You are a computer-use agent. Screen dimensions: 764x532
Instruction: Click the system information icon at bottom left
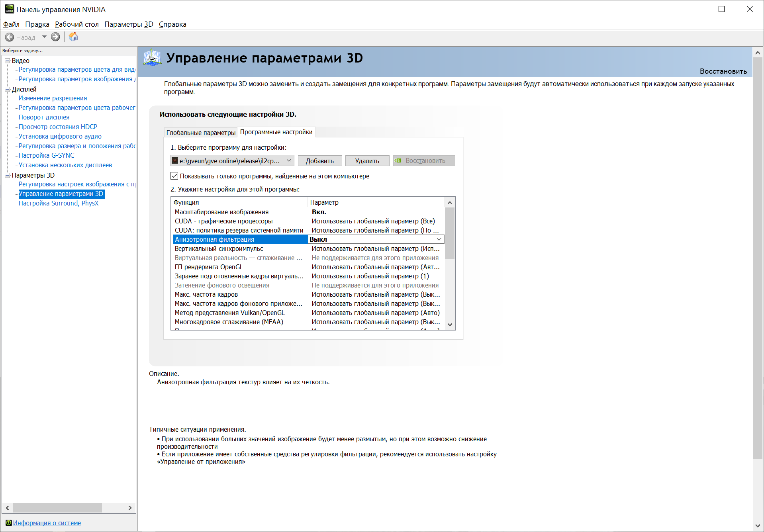coord(8,523)
